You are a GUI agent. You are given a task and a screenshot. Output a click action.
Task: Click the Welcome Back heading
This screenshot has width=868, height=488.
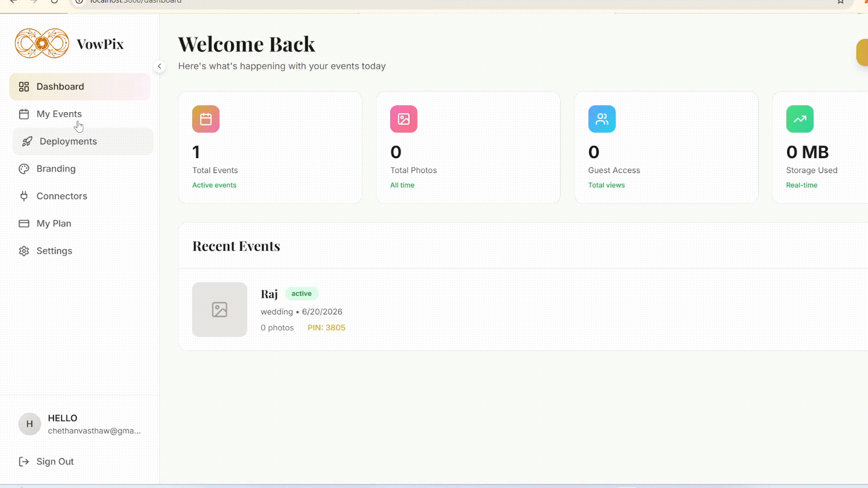tap(247, 44)
